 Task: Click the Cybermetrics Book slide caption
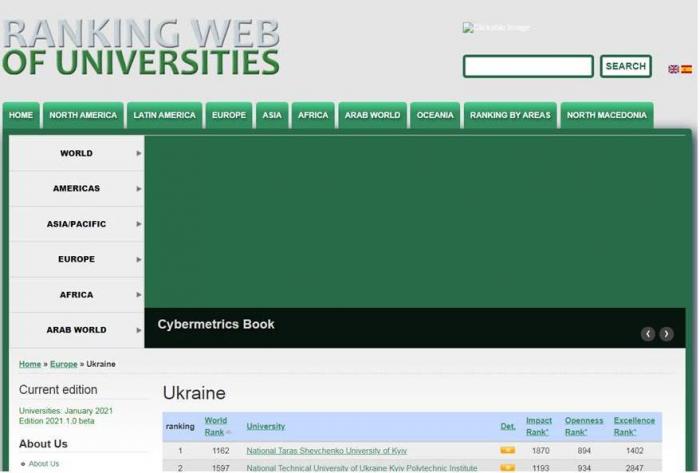click(216, 324)
